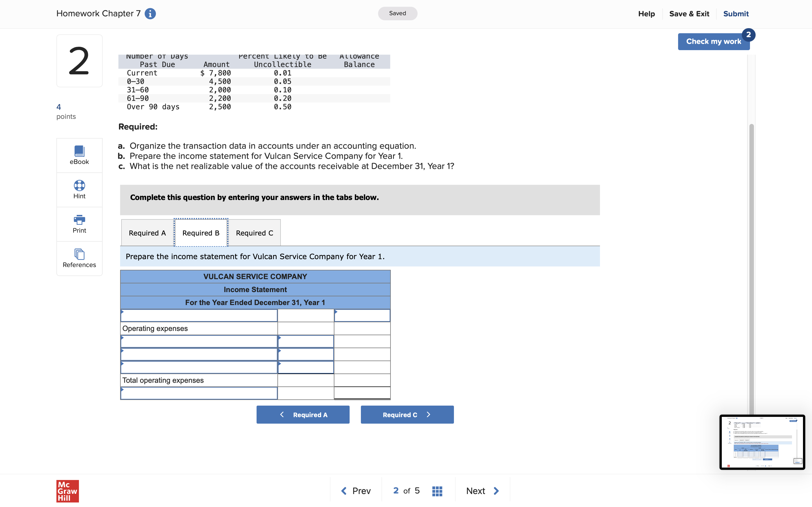Click the Submit link
Screen dimensions: 812x507
coord(736,14)
